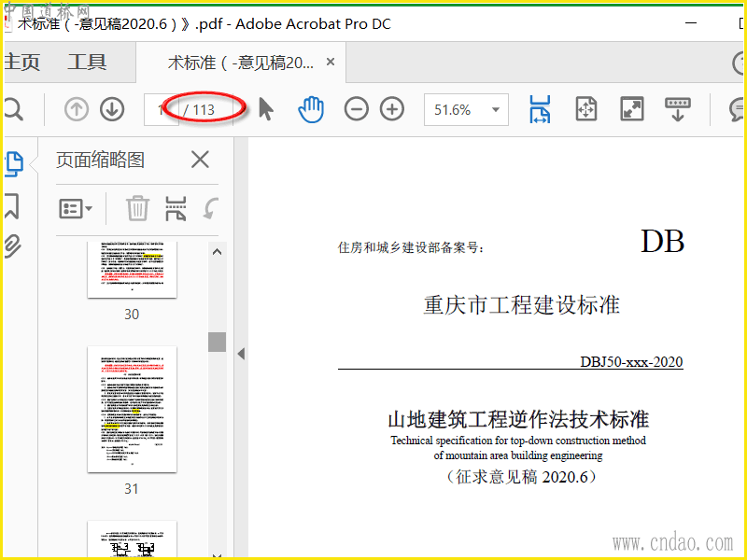This screenshot has width=747, height=560.
Task: Close the 页面缩略图 panel
Action: (200, 160)
